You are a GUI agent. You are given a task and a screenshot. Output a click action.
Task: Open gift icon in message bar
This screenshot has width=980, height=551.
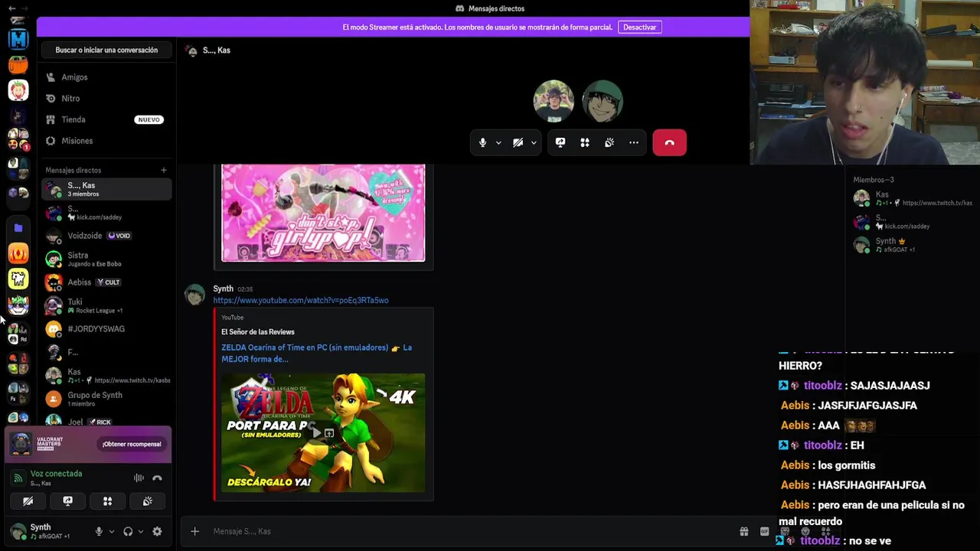point(743,531)
